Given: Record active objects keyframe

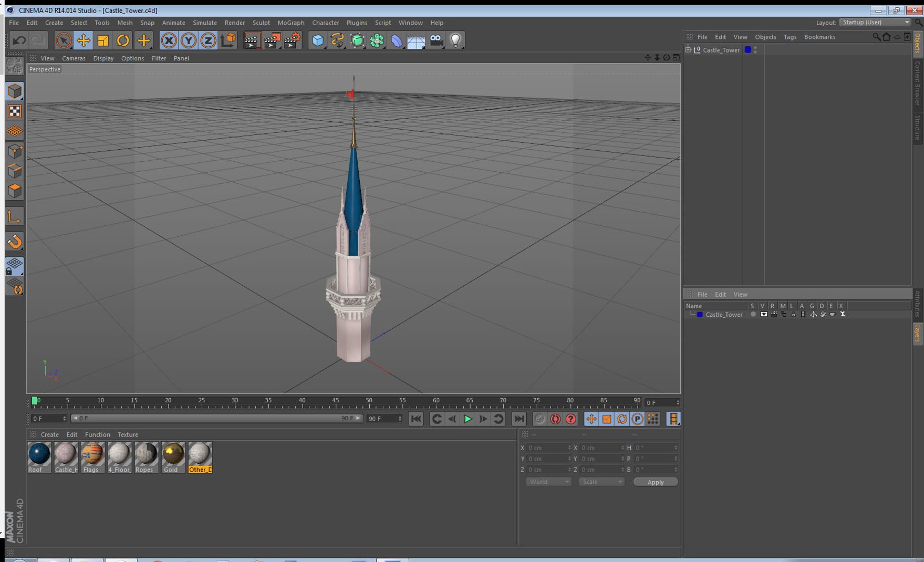Looking at the screenshot, I should 540,419.
